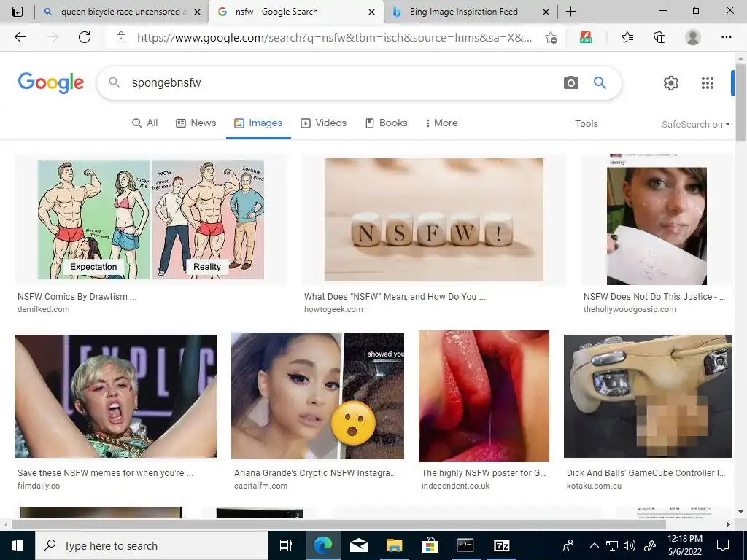Open the independent.co.uk result caption
Image resolution: width=747 pixels, height=560 pixels.
point(484,479)
